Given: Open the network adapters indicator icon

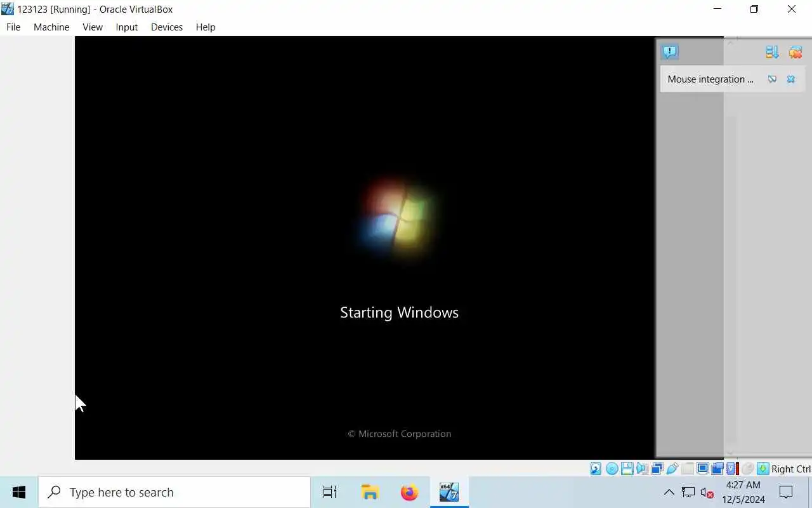Looking at the screenshot, I should pos(657,469).
